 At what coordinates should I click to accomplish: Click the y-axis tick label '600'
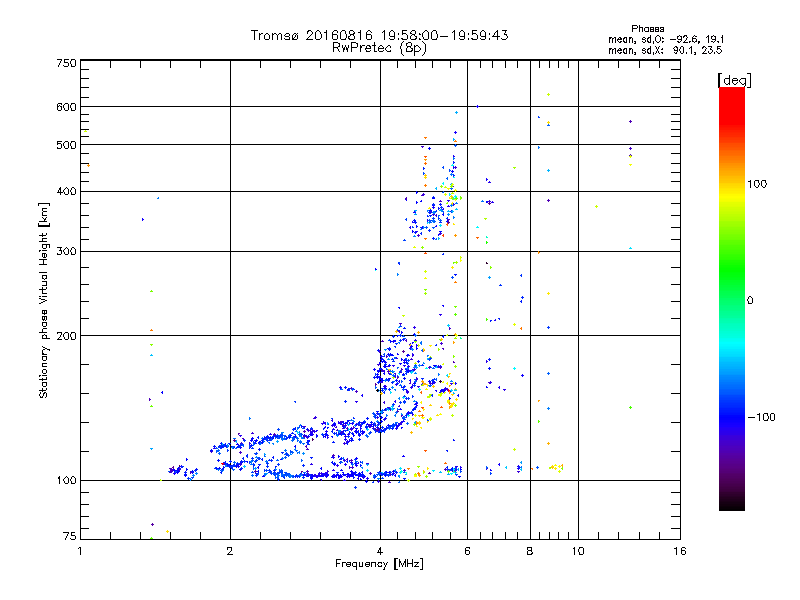(66, 107)
